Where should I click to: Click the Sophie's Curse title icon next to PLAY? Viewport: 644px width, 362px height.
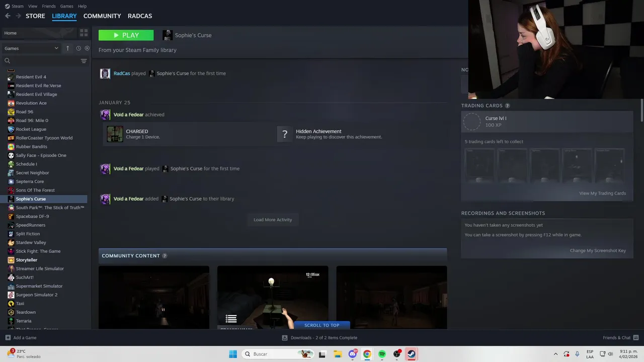(168, 35)
